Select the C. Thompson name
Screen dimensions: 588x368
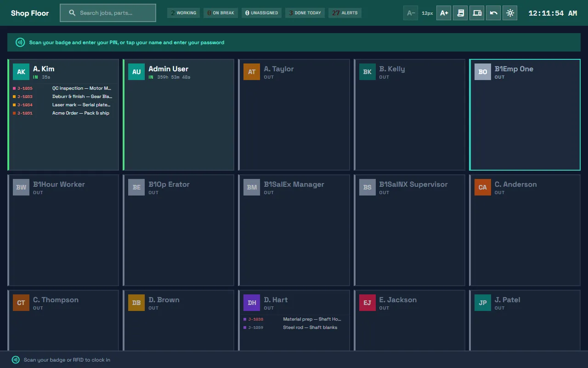click(56, 300)
